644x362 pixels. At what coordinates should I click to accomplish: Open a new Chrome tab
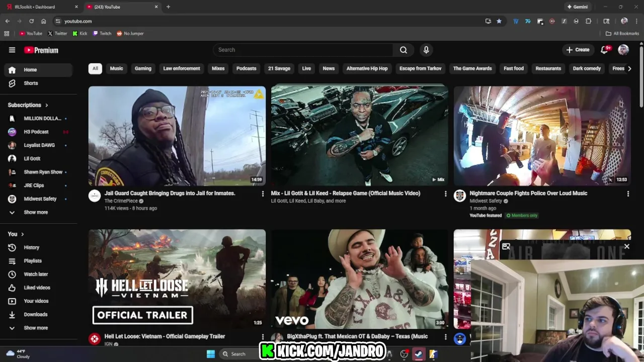pos(168,7)
